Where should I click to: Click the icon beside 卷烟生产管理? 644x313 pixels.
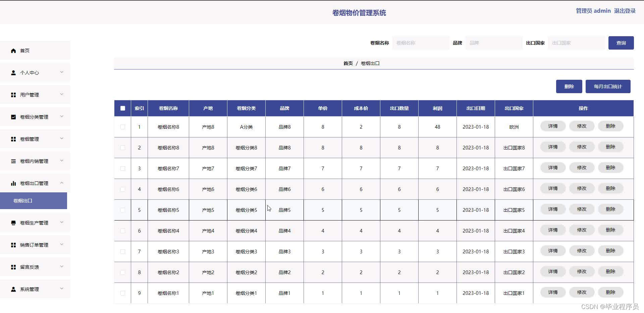13,223
